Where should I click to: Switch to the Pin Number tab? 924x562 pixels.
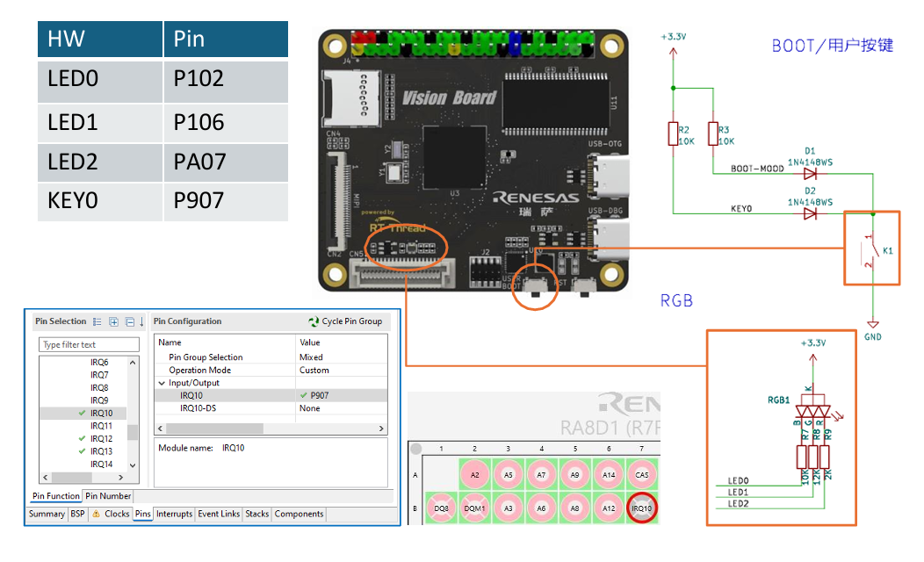coord(108,496)
